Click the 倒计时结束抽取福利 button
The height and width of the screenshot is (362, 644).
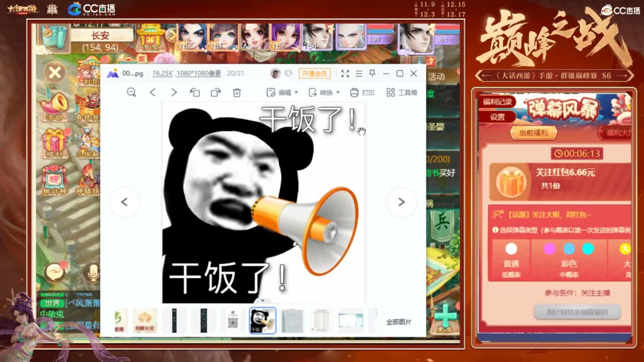[x=577, y=312]
